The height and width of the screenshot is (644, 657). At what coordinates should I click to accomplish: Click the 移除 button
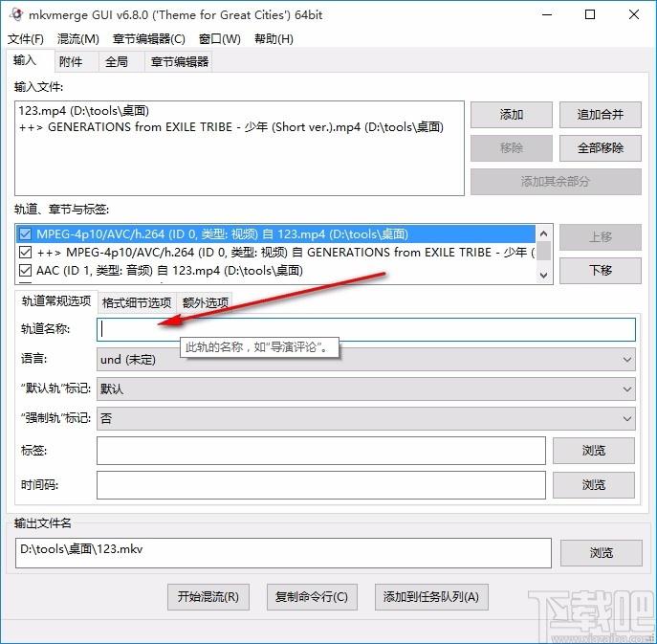(x=512, y=148)
